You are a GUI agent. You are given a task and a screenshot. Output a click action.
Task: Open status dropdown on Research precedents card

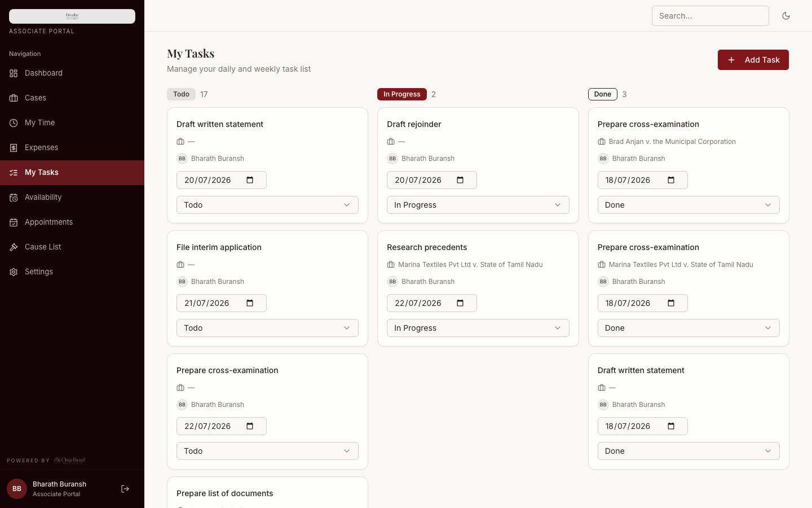pyautogui.click(x=478, y=328)
